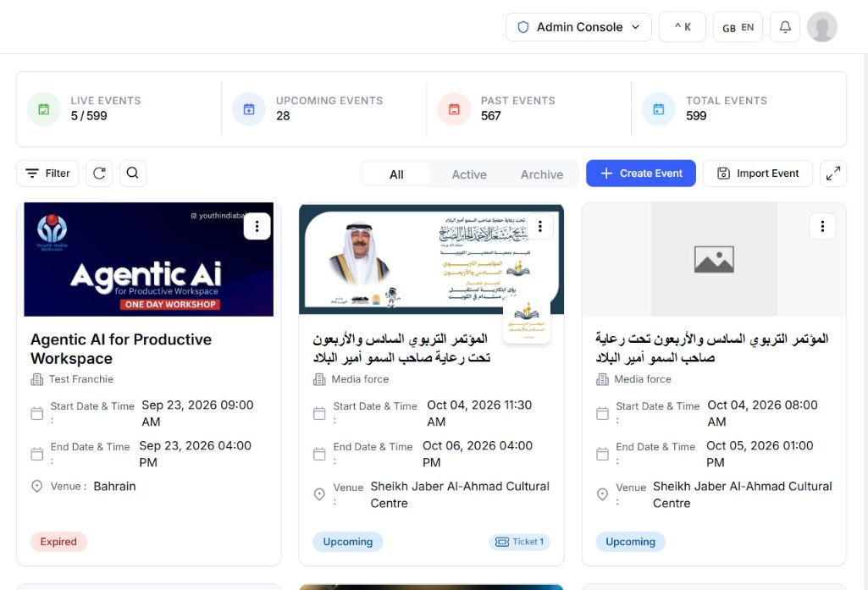Click the Total Events calendar icon
The height and width of the screenshot is (590, 868).
click(x=659, y=109)
